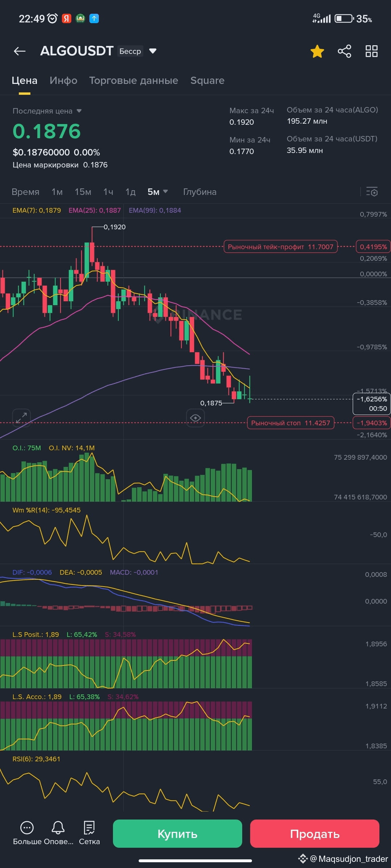391x868 pixels.
Task: Tap the -1,9403% stop price tag
Action: [x=372, y=423]
